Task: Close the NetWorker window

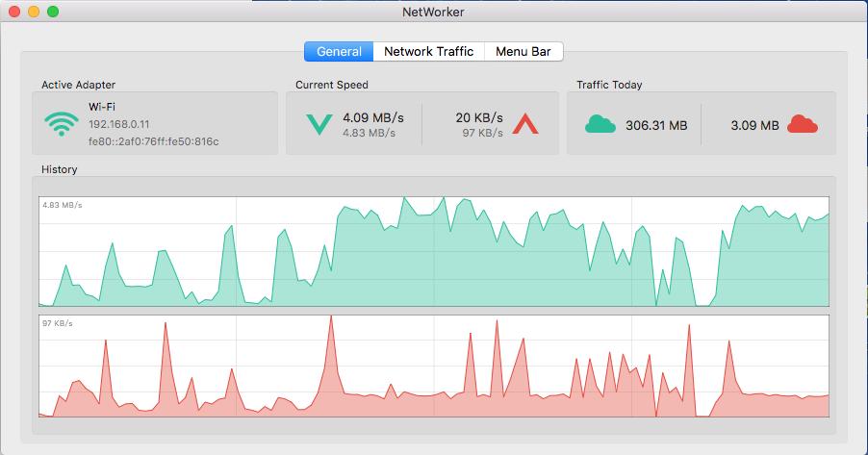Action: pos(13,12)
